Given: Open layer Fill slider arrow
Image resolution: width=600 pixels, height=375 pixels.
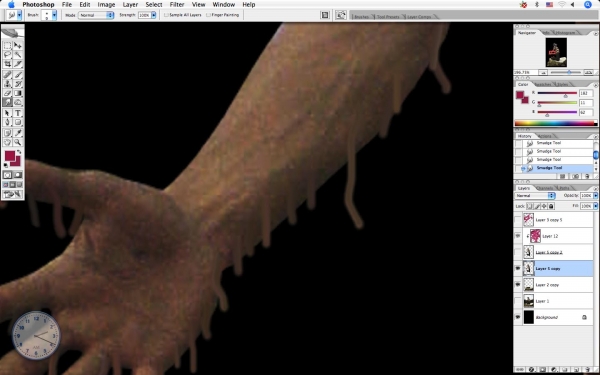Looking at the screenshot, I should [595, 206].
